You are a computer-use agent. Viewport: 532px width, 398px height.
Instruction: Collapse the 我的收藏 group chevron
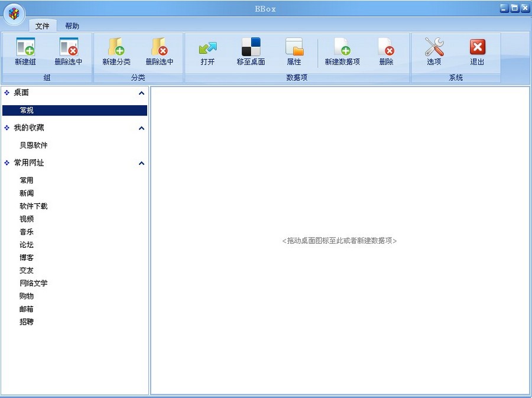(141, 128)
